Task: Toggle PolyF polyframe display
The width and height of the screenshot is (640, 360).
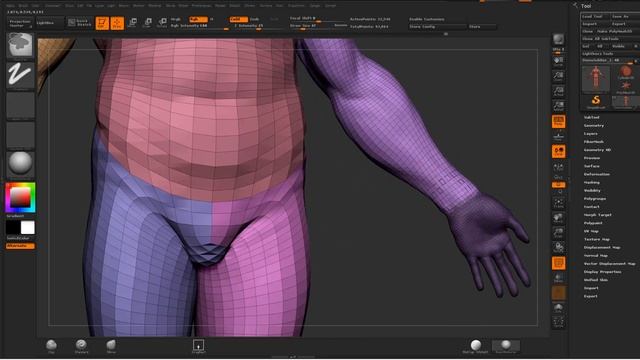Action: pos(558,263)
